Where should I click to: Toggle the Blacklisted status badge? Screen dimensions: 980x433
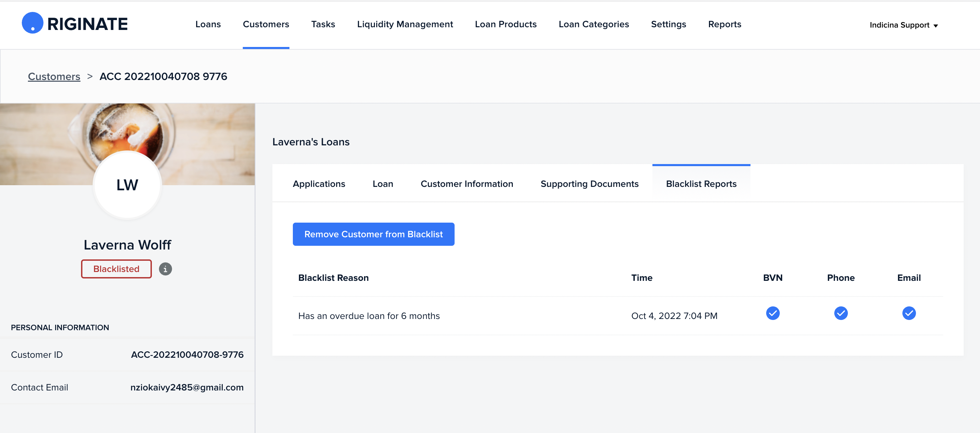tap(116, 269)
